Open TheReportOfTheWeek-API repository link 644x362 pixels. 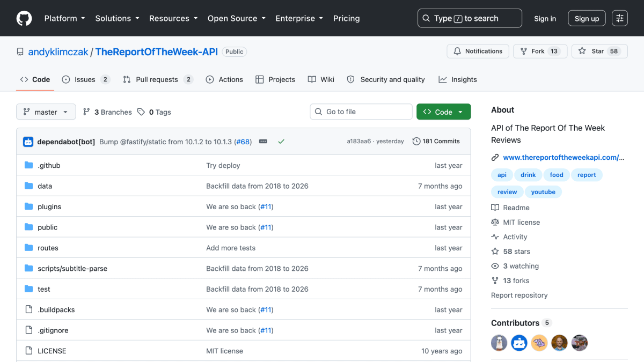point(157,52)
